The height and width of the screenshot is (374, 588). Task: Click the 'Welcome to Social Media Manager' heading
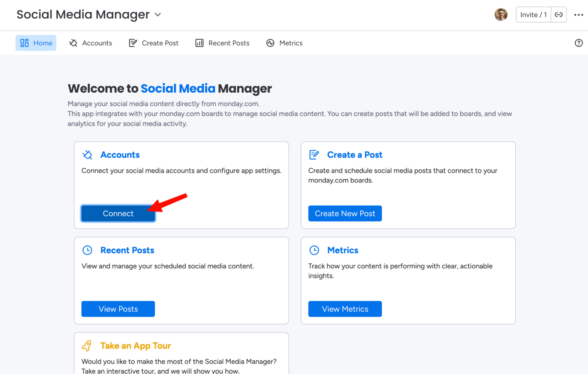170,89
